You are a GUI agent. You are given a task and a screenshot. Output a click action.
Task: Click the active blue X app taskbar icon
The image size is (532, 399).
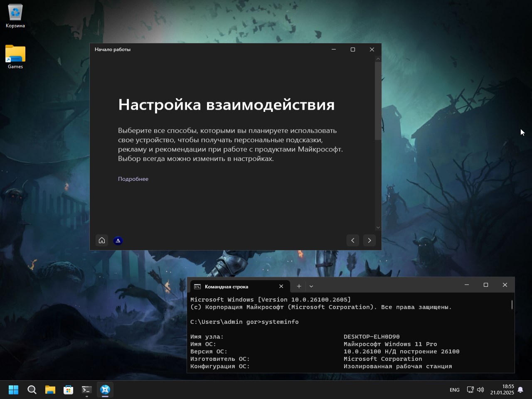105,389
